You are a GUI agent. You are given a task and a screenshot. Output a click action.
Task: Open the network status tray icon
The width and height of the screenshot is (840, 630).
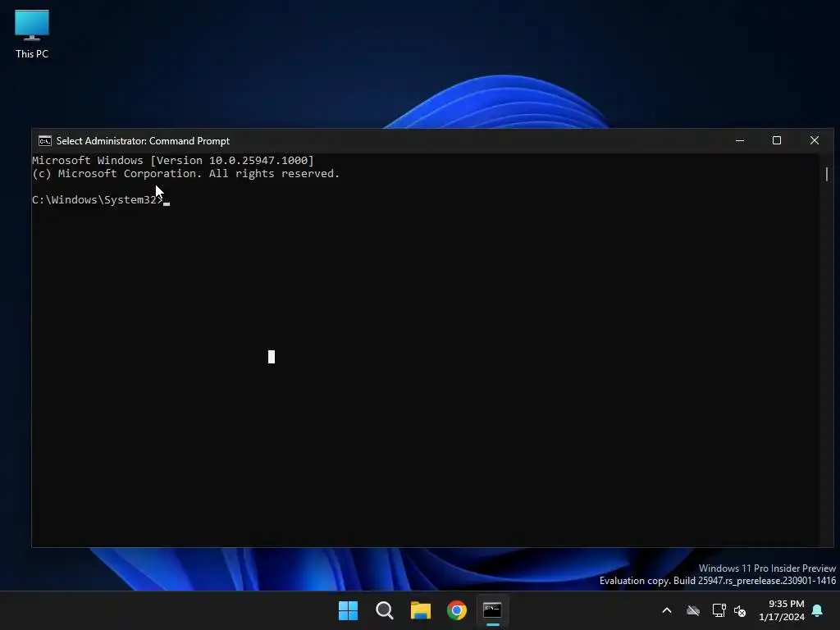pos(719,610)
